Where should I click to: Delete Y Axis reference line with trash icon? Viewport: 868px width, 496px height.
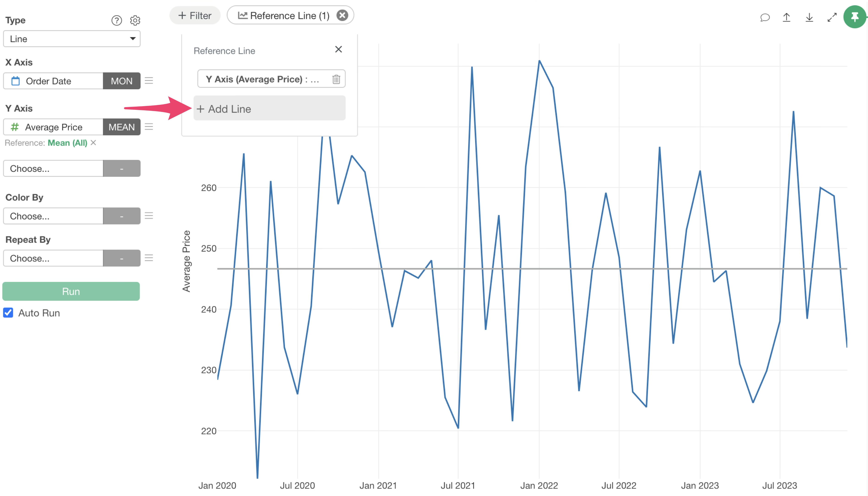[x=336, y=79]
